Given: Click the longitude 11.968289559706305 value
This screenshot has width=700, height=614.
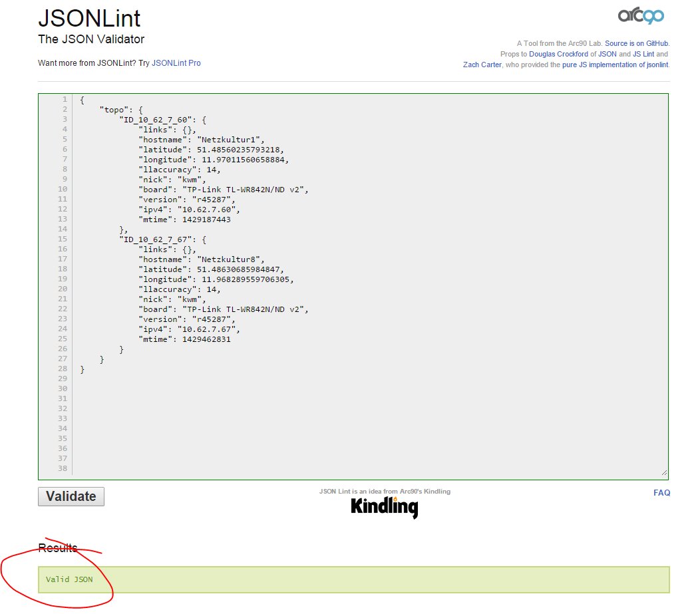Looking at the screenshot, I should click(246, 279).
